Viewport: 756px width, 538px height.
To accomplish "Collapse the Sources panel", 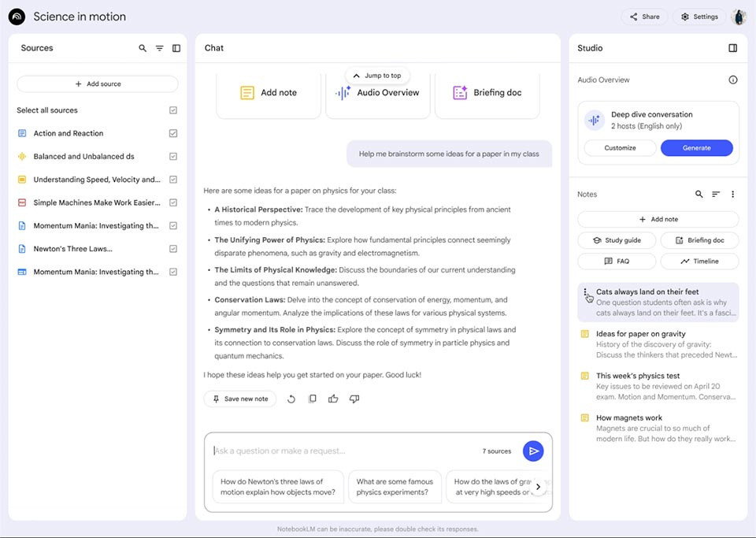I will coord(176,48).
